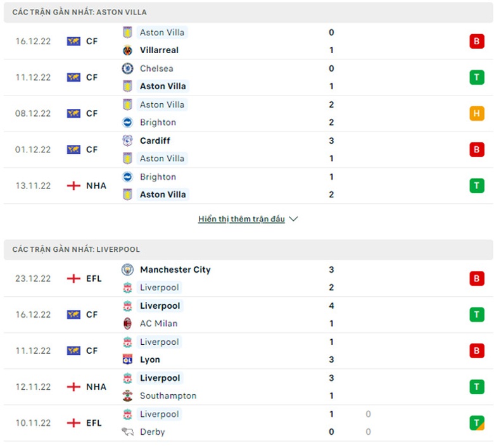Click the Chelsea club crest icon
The image size is (494, 448).
[127, 68]
